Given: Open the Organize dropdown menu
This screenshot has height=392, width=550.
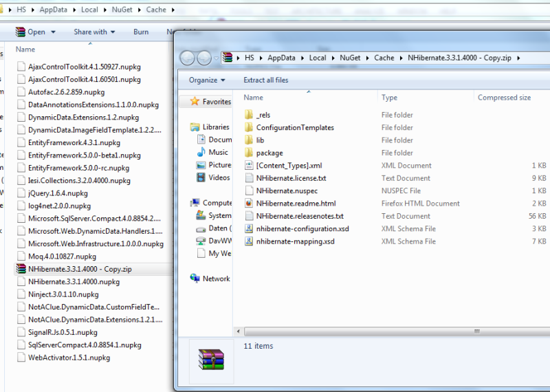Looking at the screenshot, I should pyautogui.click(x=207, y=80).
